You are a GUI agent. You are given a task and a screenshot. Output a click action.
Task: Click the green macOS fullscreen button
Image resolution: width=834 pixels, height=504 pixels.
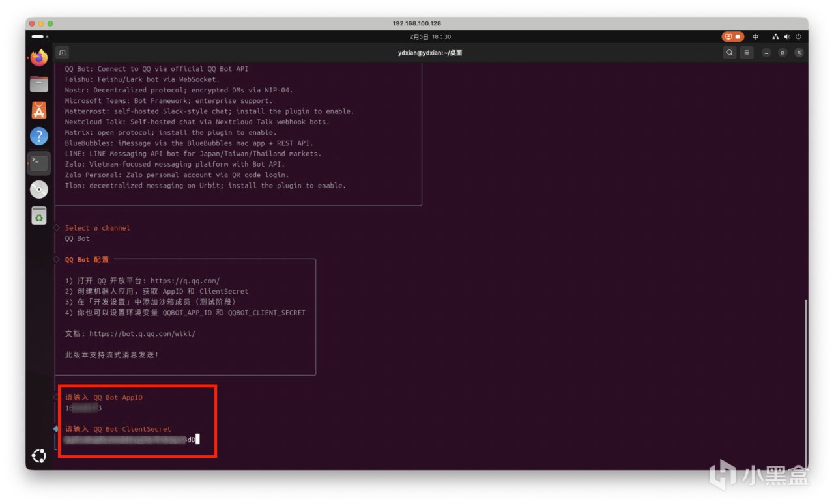tap(51, 23)
